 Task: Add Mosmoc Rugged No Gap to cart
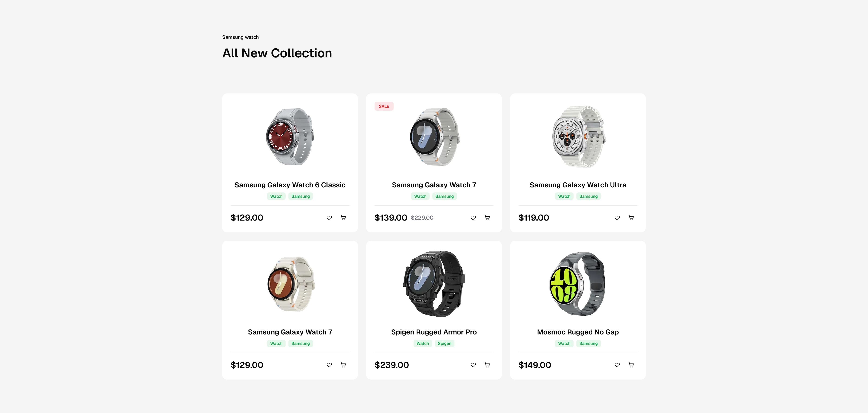631,365
